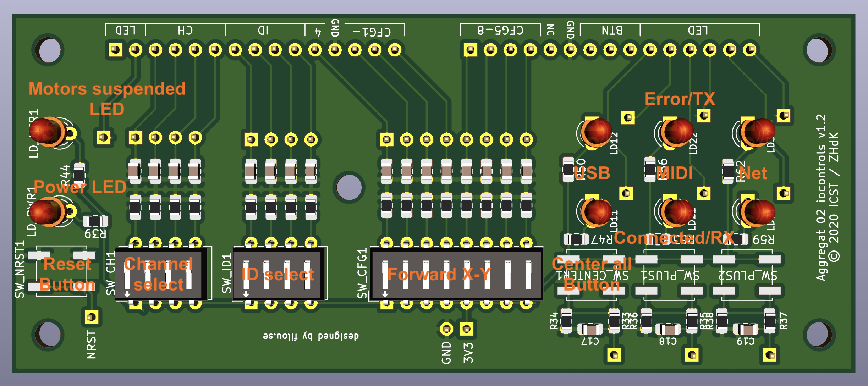The image size is (868, 386).
Task: Select the SW_NRST1 reset push button footprint
Action: (62, 271)
